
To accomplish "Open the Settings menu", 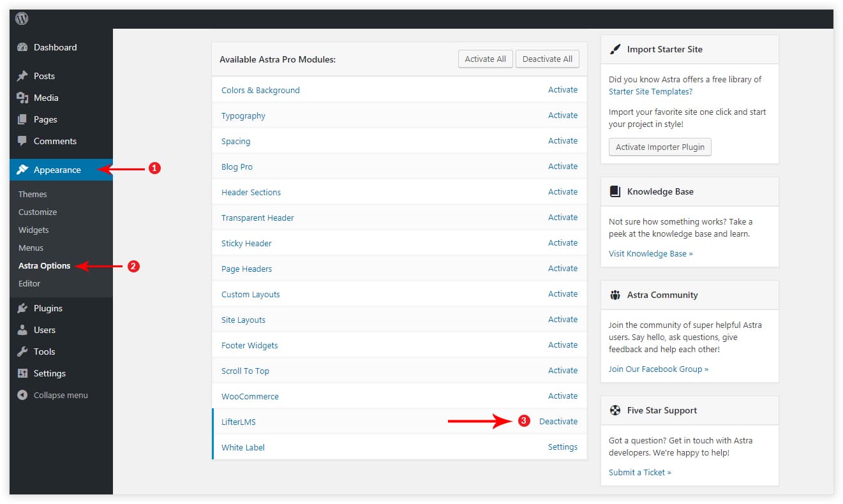I will pyautogui.click(x=61, y=373).
